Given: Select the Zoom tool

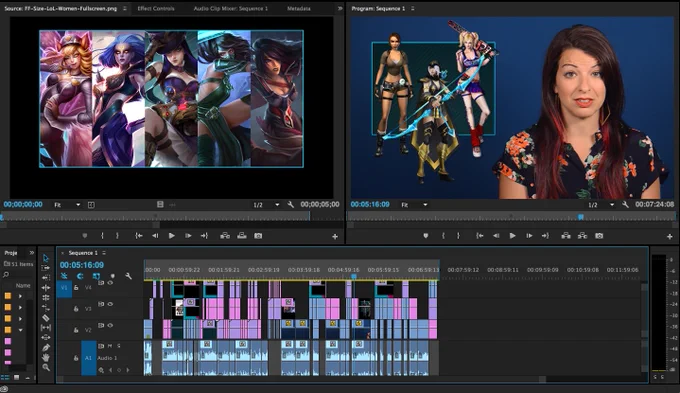Looking at the screenshot, I should tap(46, 367).
